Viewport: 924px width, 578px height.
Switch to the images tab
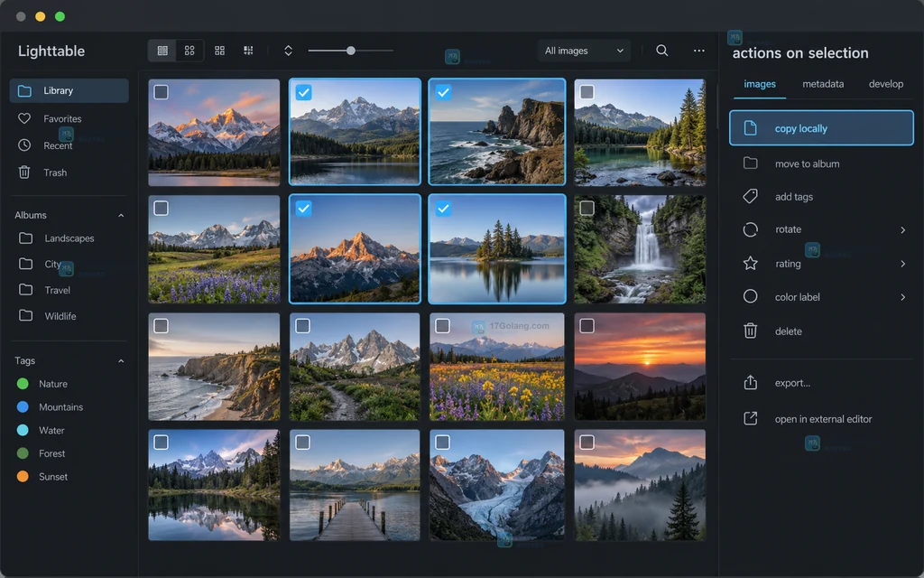point(760,84)
